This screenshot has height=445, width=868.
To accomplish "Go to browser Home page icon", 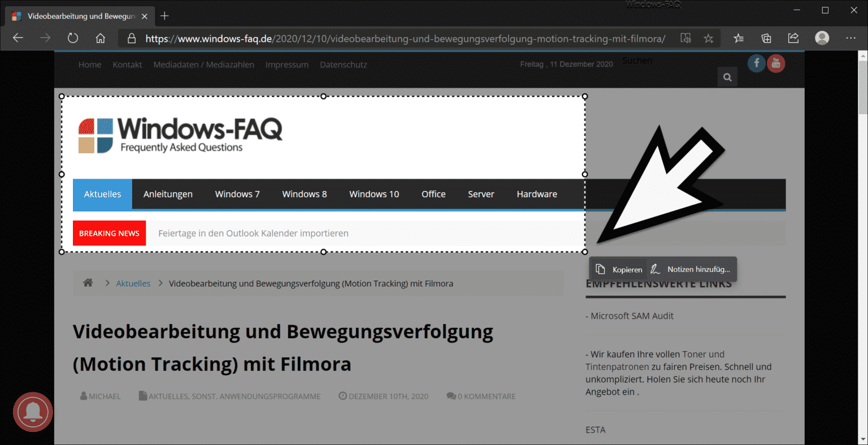I will 101,38.
